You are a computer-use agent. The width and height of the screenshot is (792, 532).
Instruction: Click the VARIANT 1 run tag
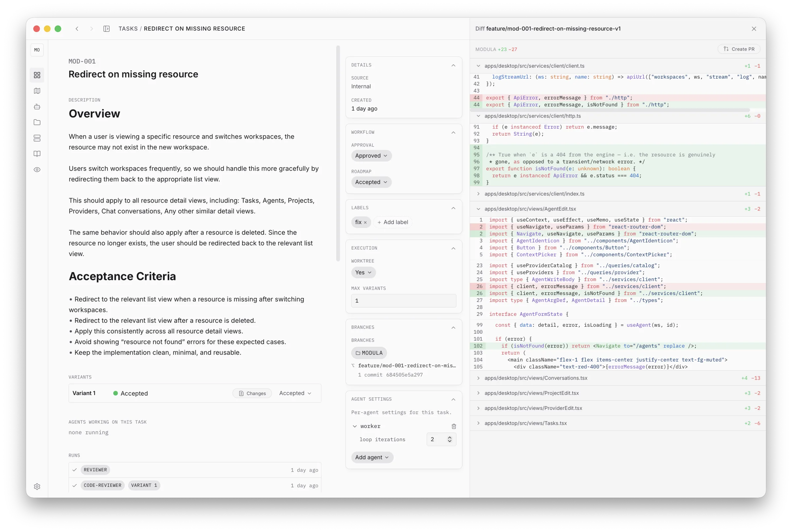coord(144,485)
